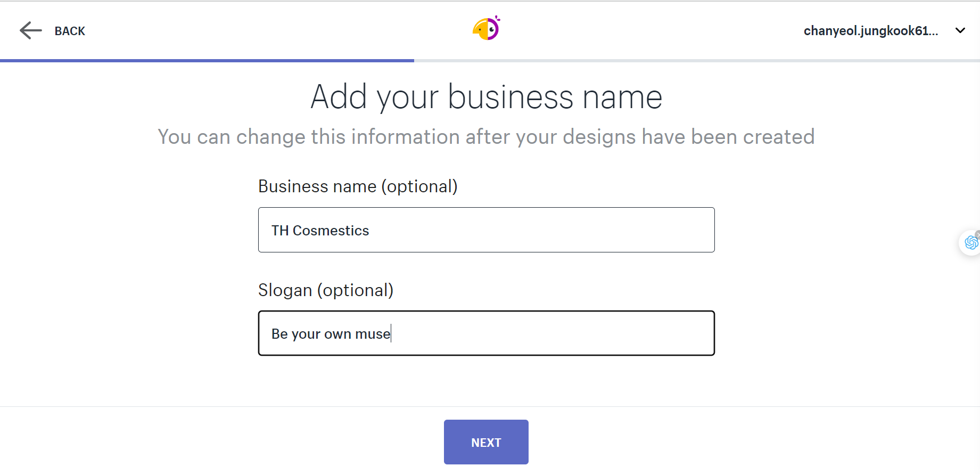Click the BACK text link

(70, 31)
